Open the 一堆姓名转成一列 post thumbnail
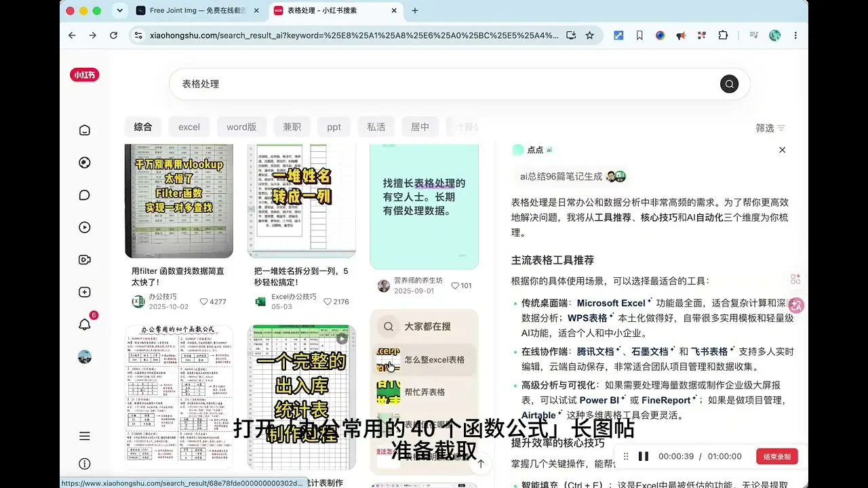 pos(302,201)
